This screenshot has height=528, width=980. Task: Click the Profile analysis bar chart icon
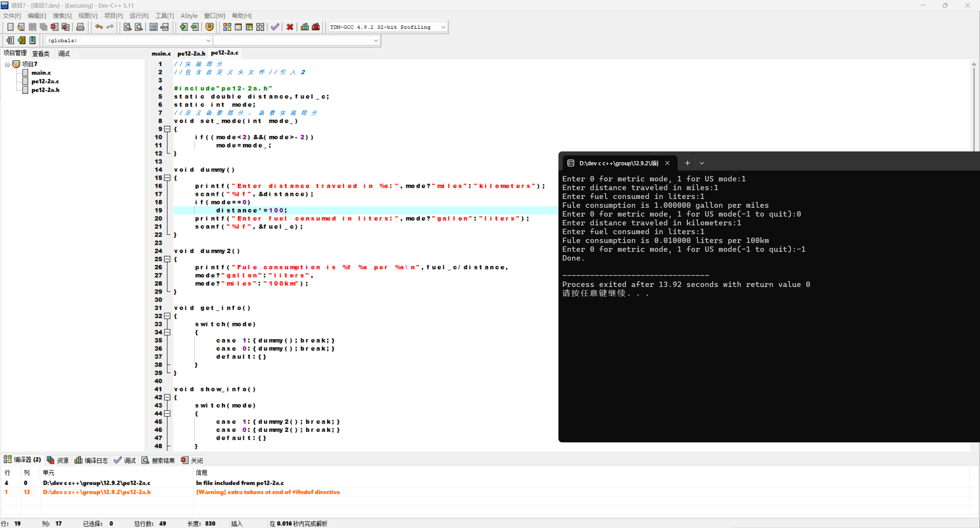click(x=305, y=27)
